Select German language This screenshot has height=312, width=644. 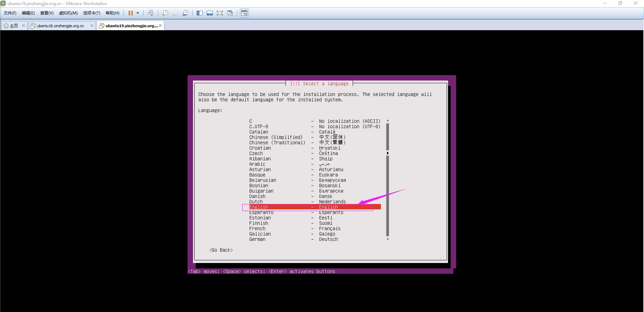[315, 239]
